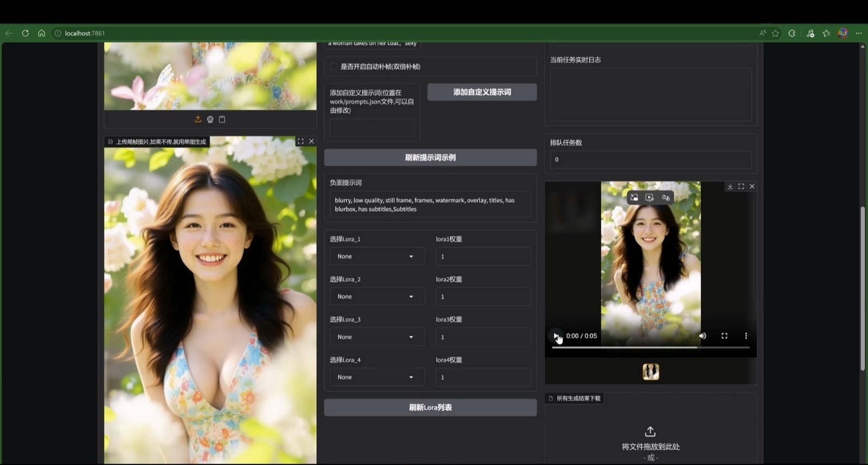868x465 pixels.
Task: Remove the uploaded tail frame image
Action: [311, 141]
